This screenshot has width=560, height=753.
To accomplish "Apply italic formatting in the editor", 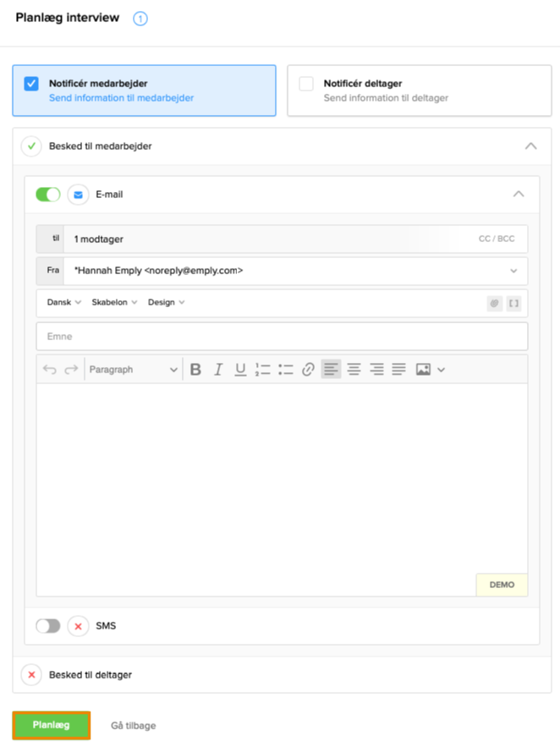I will click(218, 370).
